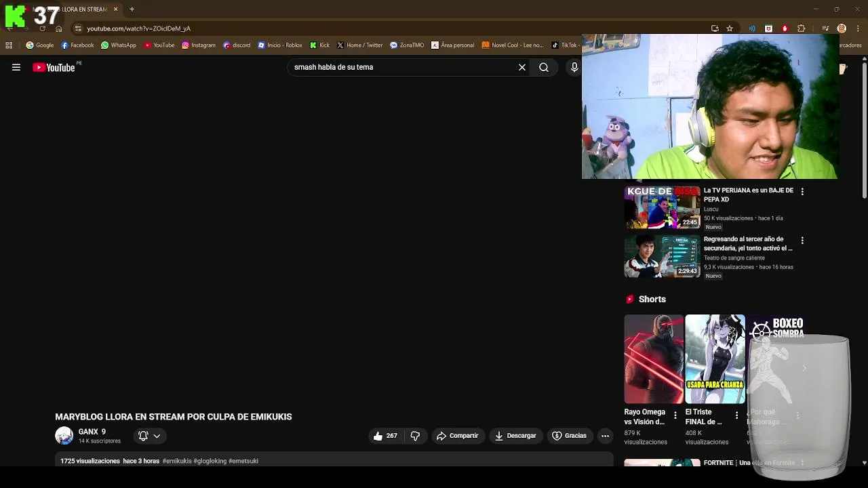Reload the page
868x488 pixels.
[42, 28]
